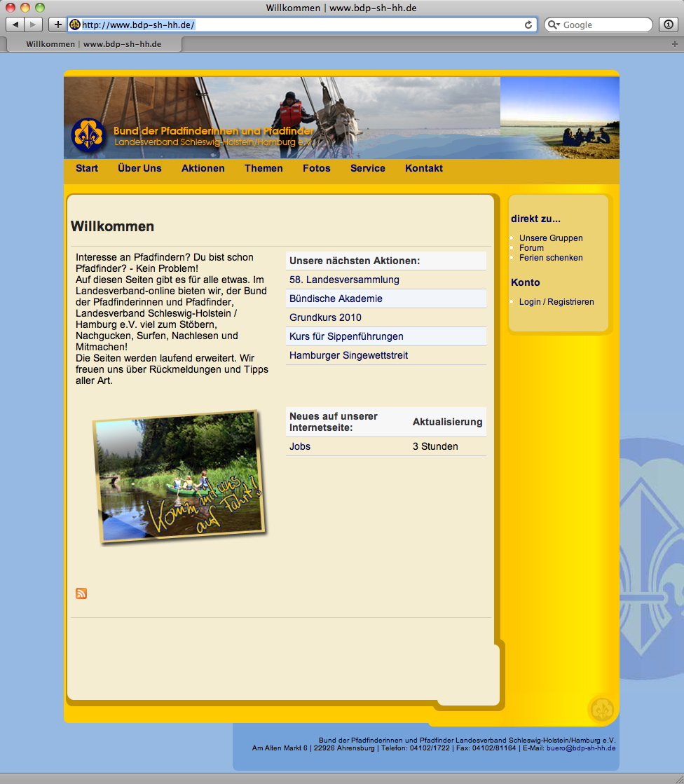
Task: Click the browser Forward arrow button
Action: (x=34, y=25)
